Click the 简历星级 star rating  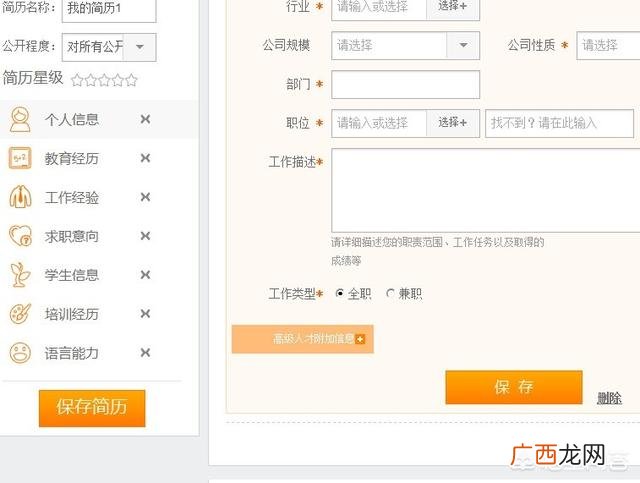coord(104,80)
